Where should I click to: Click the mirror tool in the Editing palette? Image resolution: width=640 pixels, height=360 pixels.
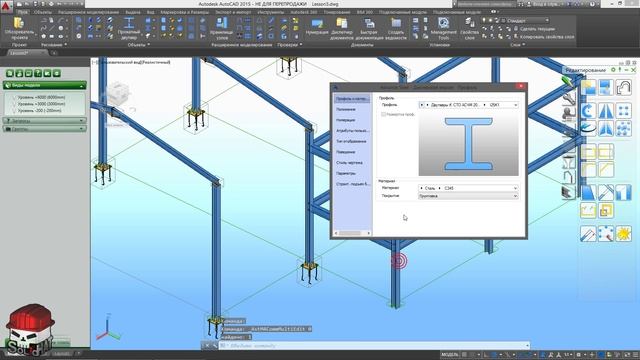click(606, 111)
